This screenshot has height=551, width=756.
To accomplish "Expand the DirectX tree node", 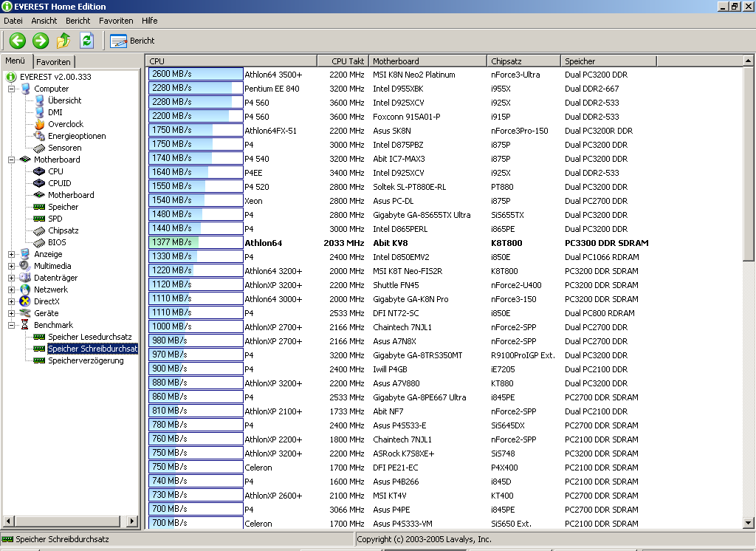I will pyautogui.click(x=11, y=301).
